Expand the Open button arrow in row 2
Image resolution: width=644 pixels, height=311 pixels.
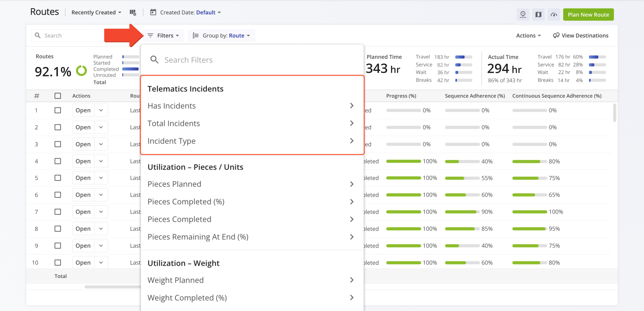click(x=101, y=127)
